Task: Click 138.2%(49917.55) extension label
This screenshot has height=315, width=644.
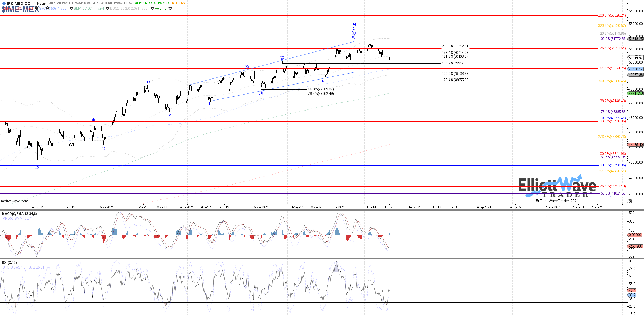Action: 456,63
